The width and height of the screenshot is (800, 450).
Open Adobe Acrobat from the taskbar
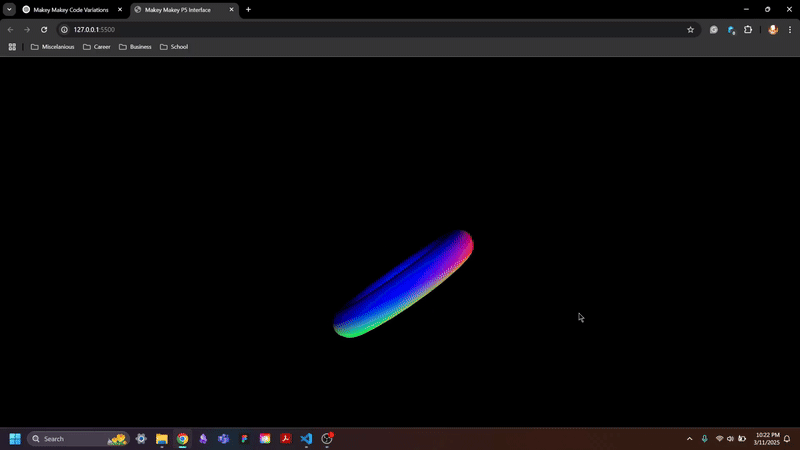coord(286,439)
